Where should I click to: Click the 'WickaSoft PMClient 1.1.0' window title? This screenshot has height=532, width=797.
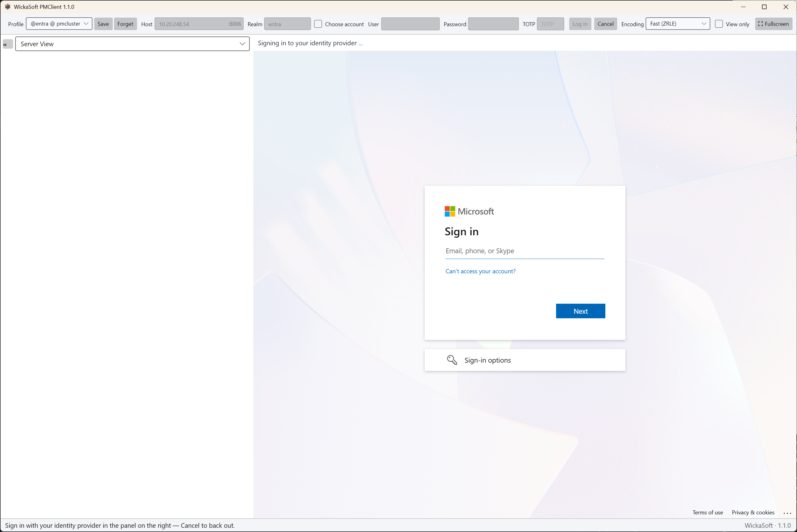[44, 7]
